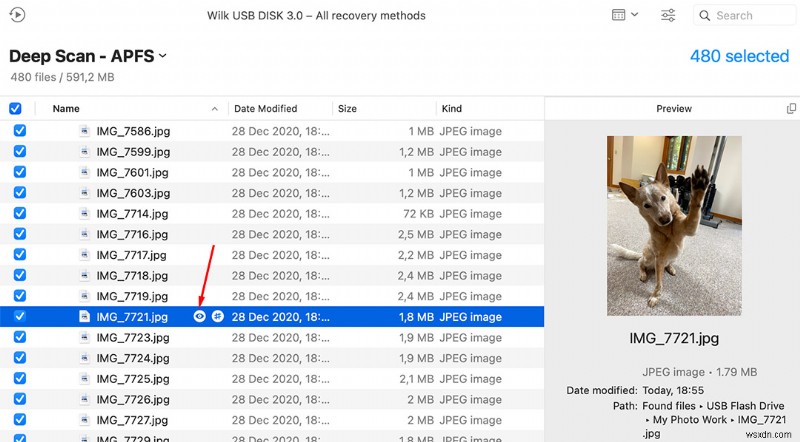800x442 pixels.
Task: Click file icon of IMG_7721.jpg
Action: click(85, 316)
